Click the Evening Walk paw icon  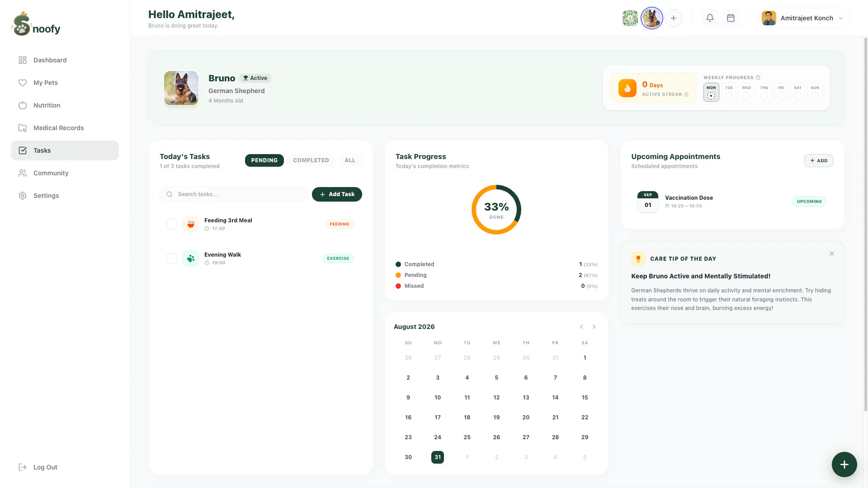(191, 258)
